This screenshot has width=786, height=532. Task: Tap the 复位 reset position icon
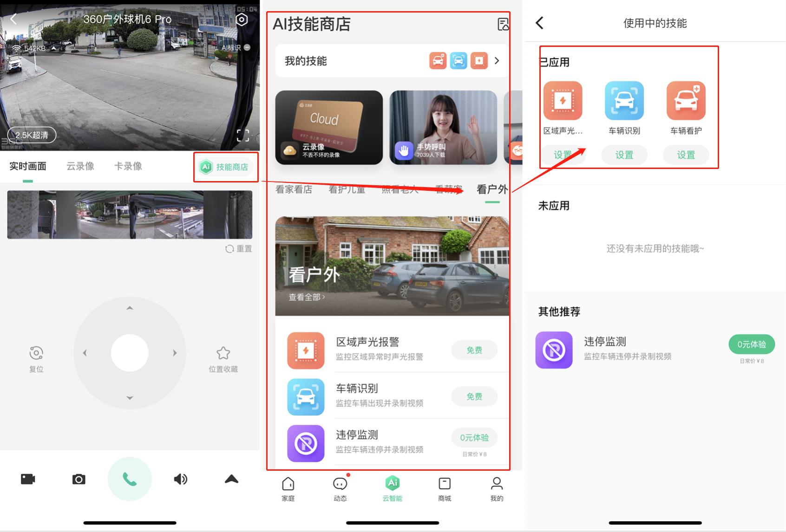36,354
